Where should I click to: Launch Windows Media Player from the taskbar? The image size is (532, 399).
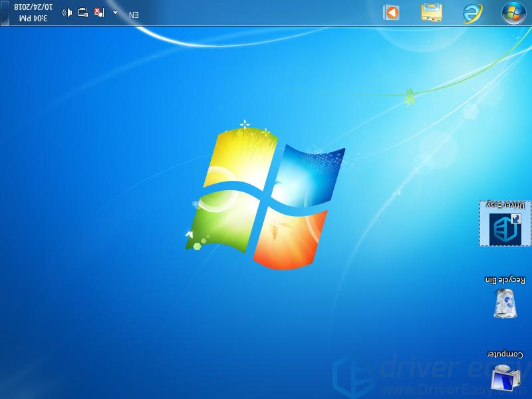[x=391, y=11]
